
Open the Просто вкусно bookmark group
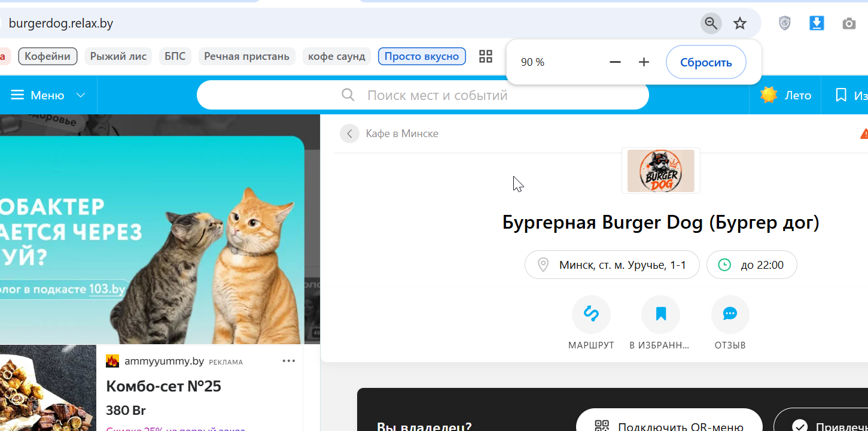click(x=422, y=56)
